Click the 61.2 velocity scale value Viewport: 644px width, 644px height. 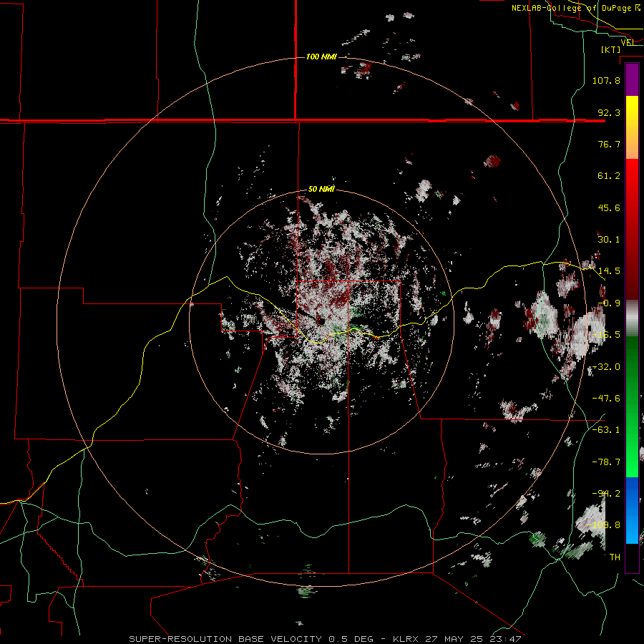tap(609, 176)
